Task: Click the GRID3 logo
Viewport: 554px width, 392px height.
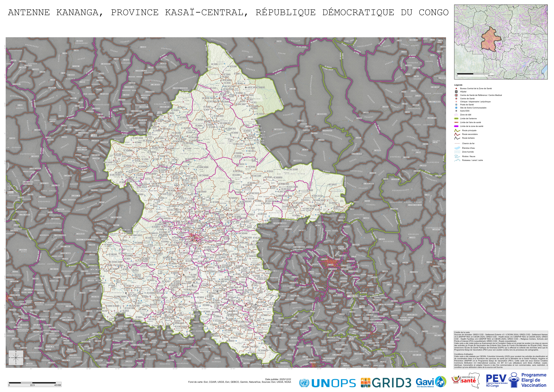Action: click(386, 383)
